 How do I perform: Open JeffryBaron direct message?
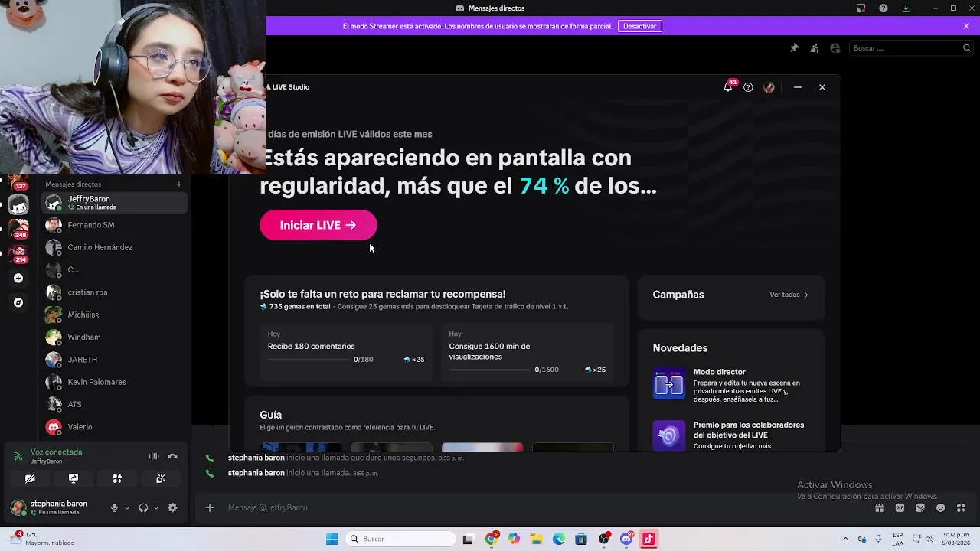tap(114, 203)
